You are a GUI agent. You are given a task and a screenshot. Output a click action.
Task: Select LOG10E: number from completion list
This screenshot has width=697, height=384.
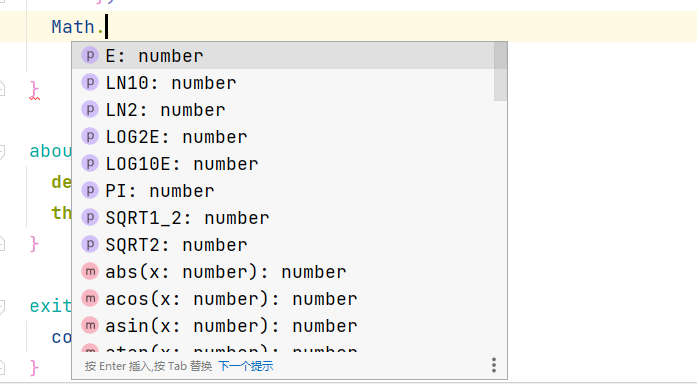pyautogui.click(x=283, y=164)
